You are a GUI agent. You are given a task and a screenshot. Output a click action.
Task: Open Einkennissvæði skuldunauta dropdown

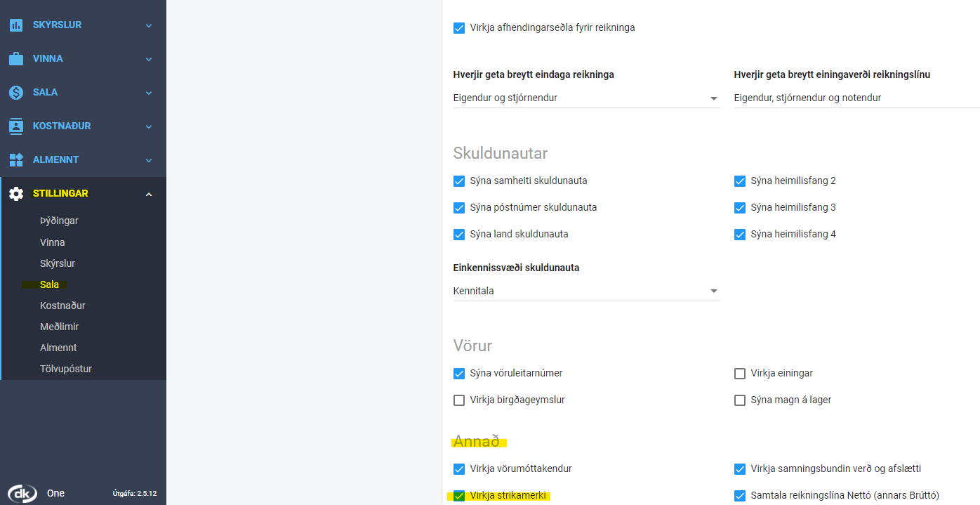586,291
